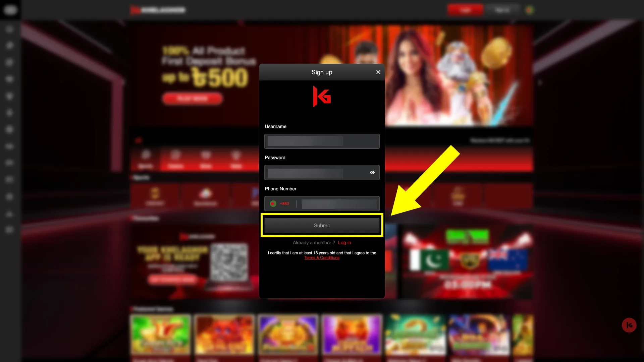
Task: Click the Submit button to register account
Action: [x=322, y=226]
